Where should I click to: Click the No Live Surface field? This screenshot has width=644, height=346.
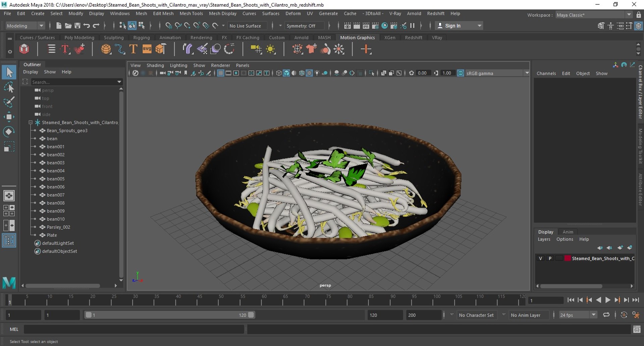[x=247, y=26]
